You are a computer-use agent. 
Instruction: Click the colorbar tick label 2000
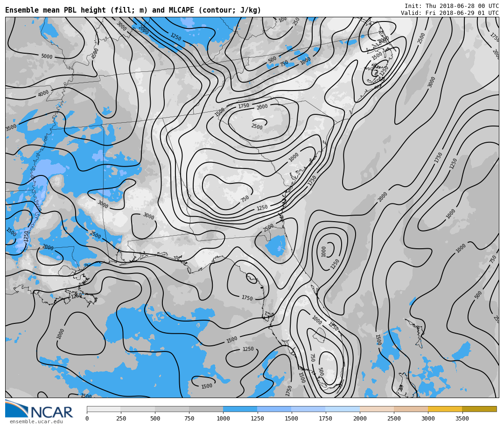pos(360,419)
